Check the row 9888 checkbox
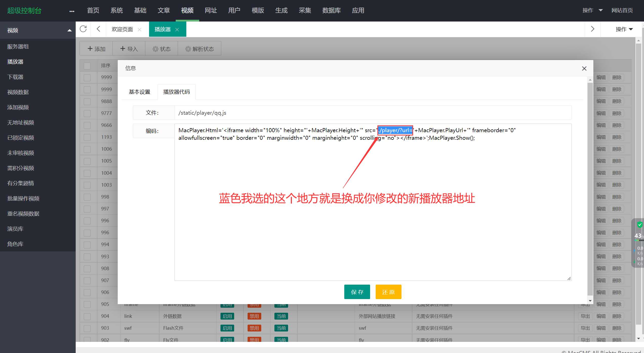This screenshot has height=353, width=644. pos(87,102)
